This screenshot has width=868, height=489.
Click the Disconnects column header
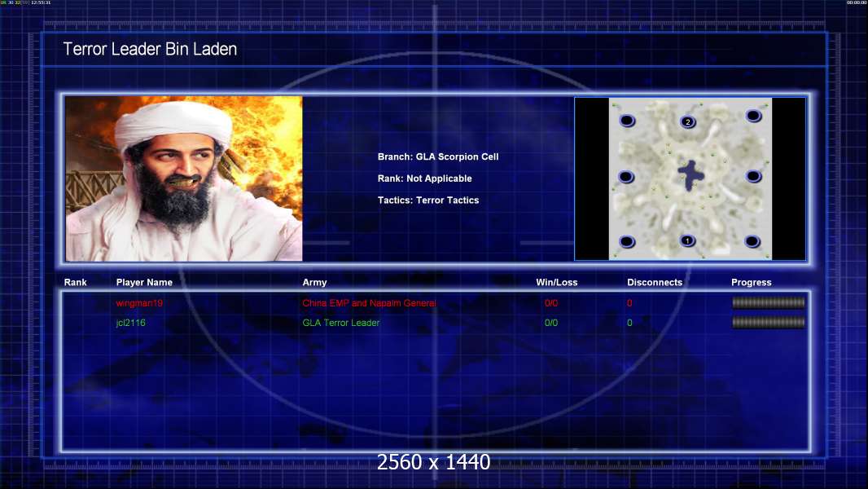(655, 283)
